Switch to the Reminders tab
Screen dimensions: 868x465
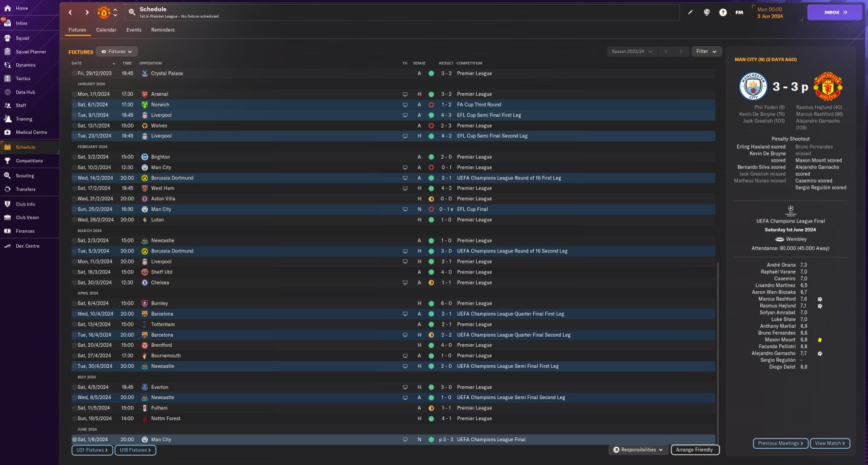[x=163, y=30]
